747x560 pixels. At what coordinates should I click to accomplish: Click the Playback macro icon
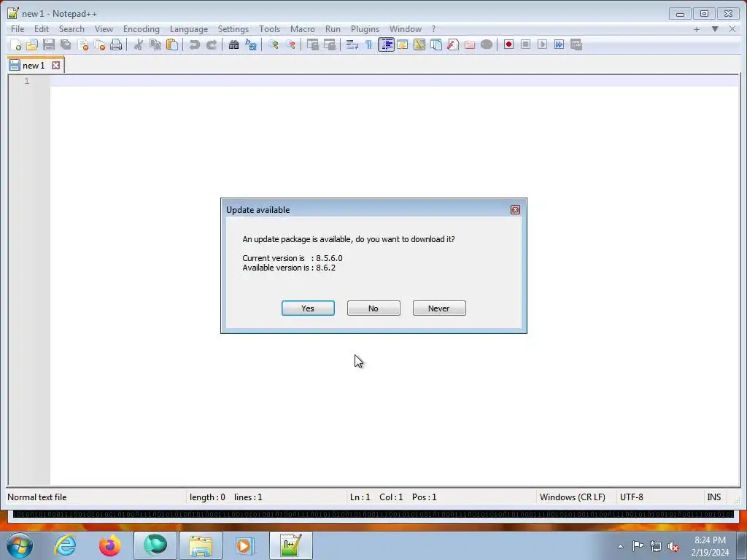[x=542, y=44]
